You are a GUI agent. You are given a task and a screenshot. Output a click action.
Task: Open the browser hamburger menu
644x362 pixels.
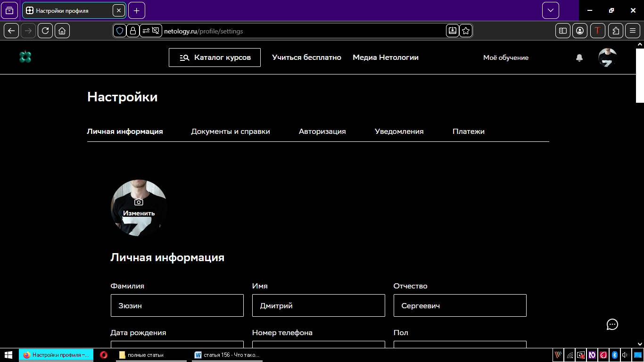pyautogui.click(x=633, y=31)
